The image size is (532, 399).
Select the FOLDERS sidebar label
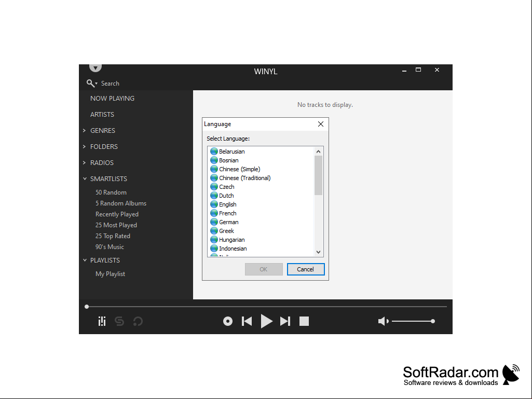point(104,146)
